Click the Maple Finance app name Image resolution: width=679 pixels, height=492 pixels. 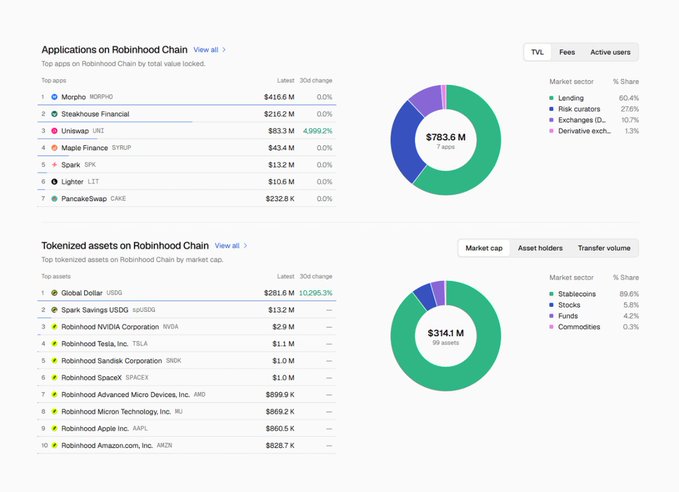pos(84,148)
